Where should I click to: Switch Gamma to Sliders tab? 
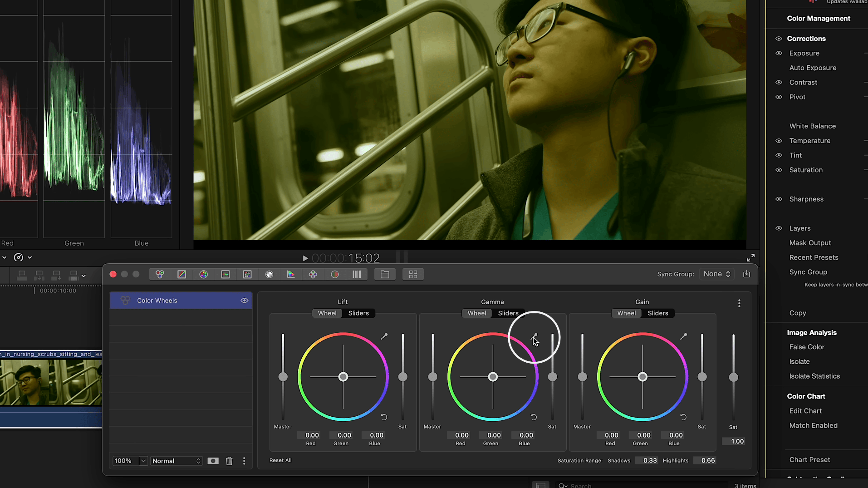point(508,313)
